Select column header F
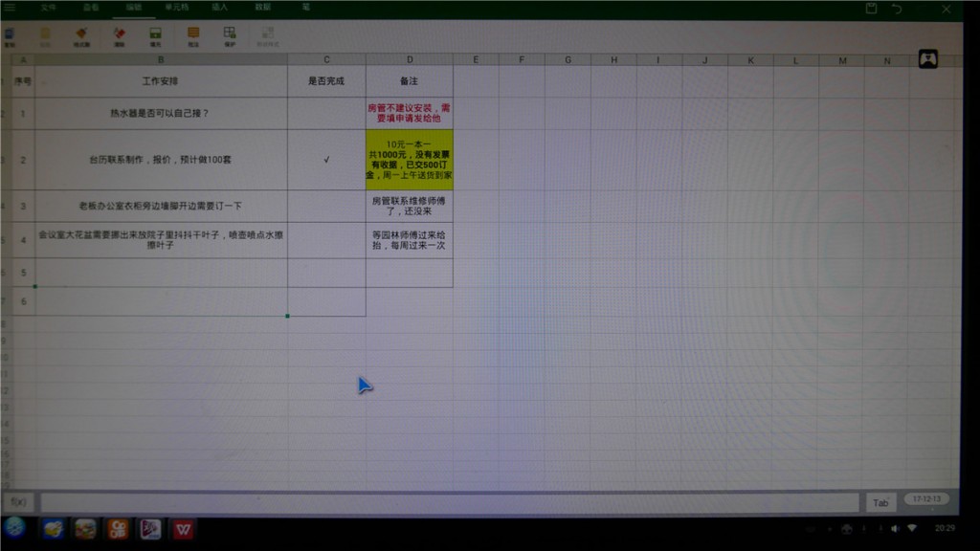 [522, 60]
